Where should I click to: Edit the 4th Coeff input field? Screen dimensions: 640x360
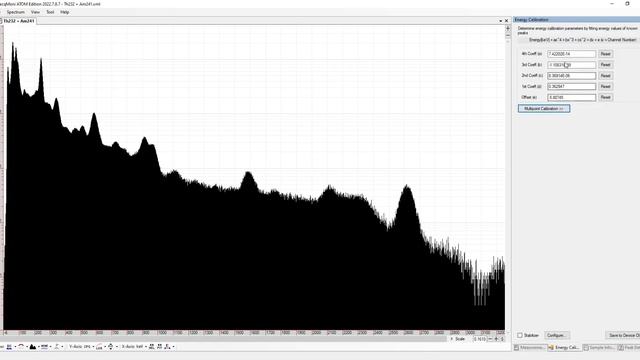[x=571, y=54]
